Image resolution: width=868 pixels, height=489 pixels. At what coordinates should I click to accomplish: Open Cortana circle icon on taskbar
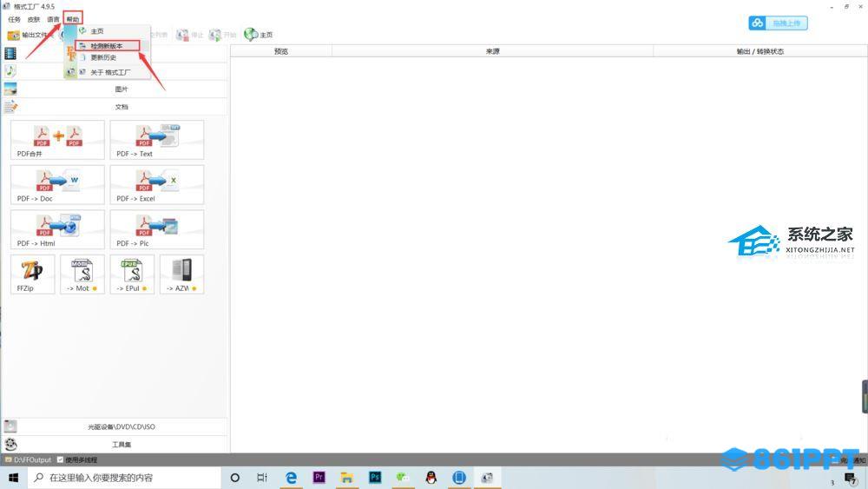pyautogui.click(x=234, y=478)
